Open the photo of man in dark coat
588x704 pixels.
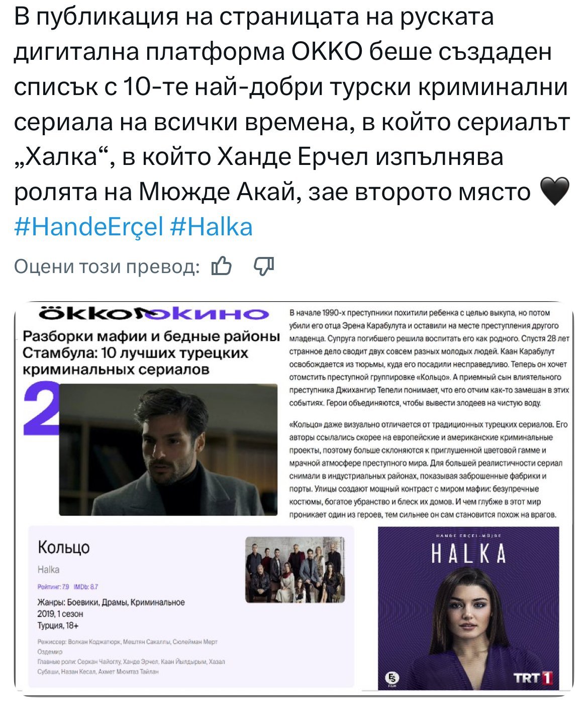pyautogui.click(x=168, y=450)
